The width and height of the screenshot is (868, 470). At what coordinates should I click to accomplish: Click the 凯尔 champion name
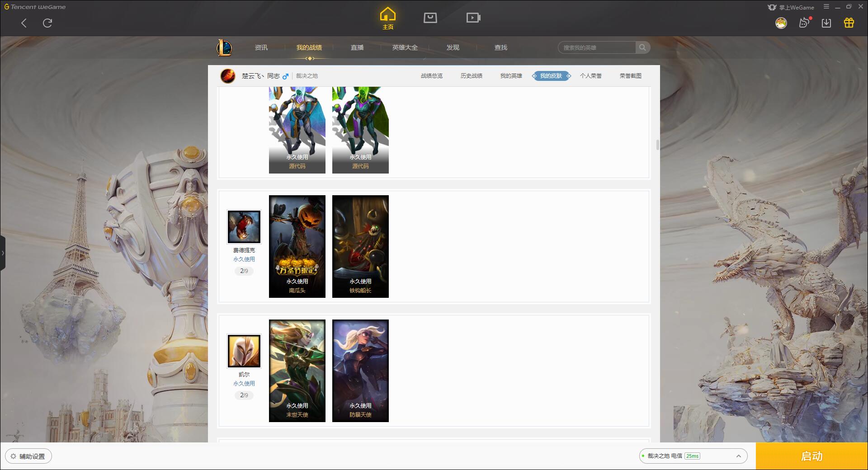pos(244,375)
